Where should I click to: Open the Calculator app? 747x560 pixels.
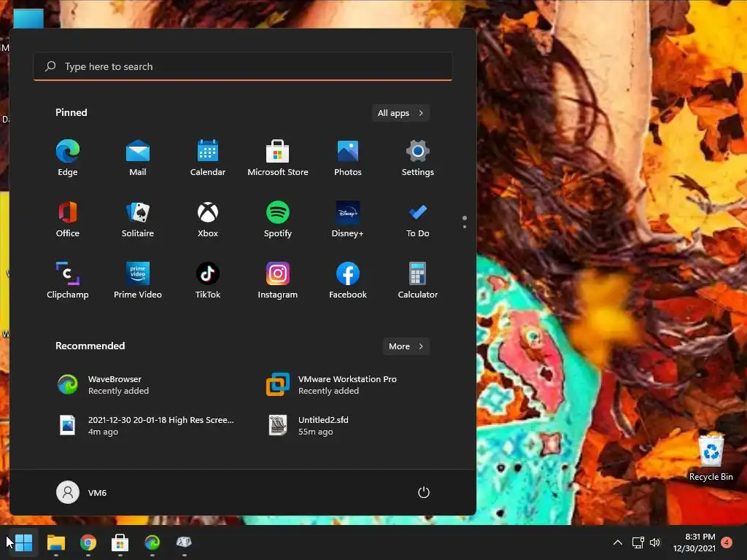[x=418, y=280]
